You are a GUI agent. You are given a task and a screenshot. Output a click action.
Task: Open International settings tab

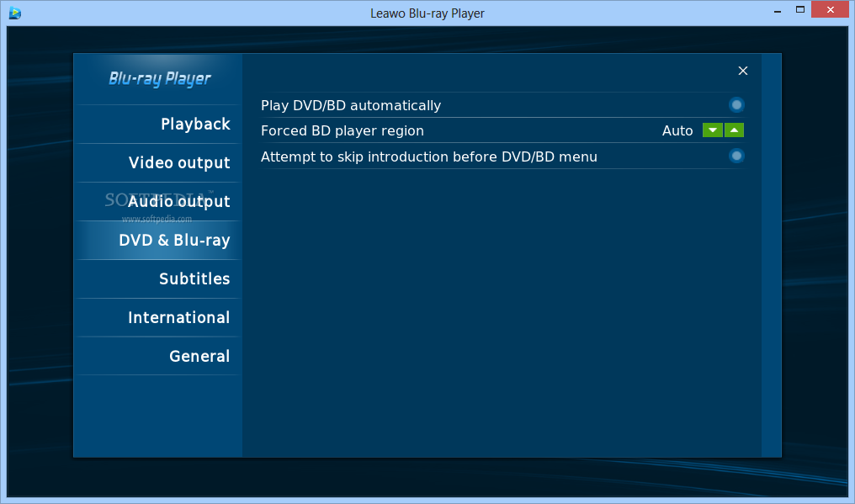(x=158, y=318)
